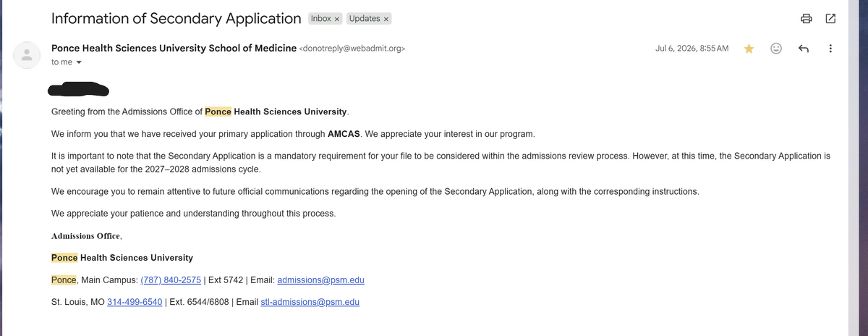Click the subject Information of Secondary Application
This screenshot has width=868, height=336.
tap(176, 18)
